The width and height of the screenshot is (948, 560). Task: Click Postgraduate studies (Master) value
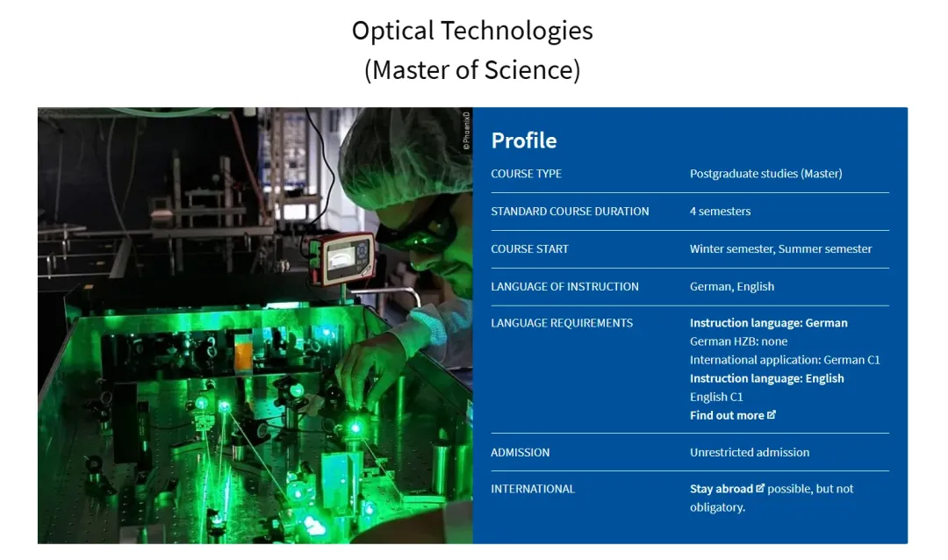point(765,174)
